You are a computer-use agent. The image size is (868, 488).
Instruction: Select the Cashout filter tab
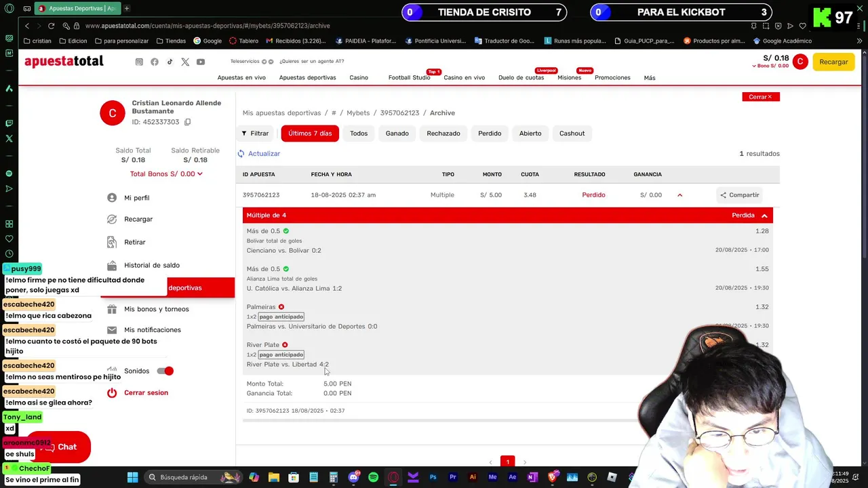click(x=572, y=134)
